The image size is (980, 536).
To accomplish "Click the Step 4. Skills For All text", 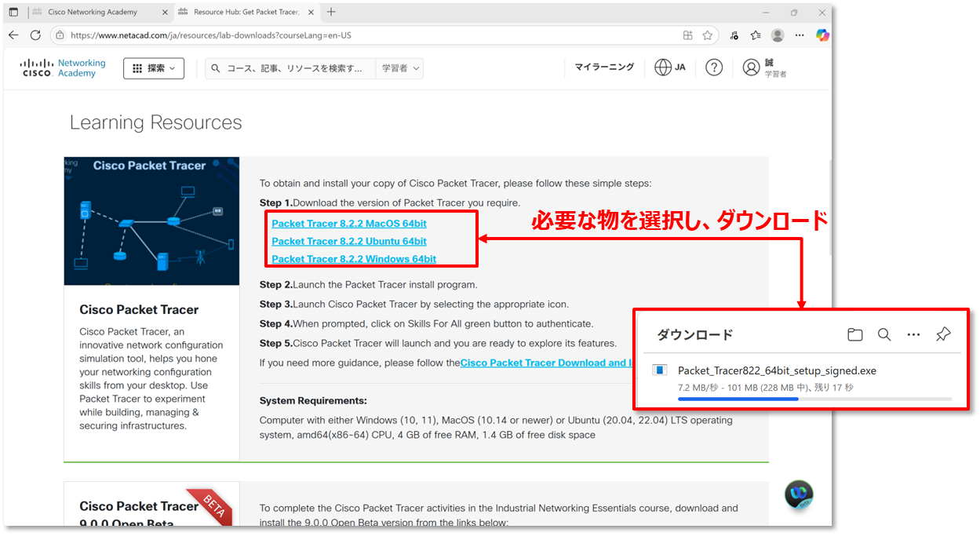I will point(426,323).
